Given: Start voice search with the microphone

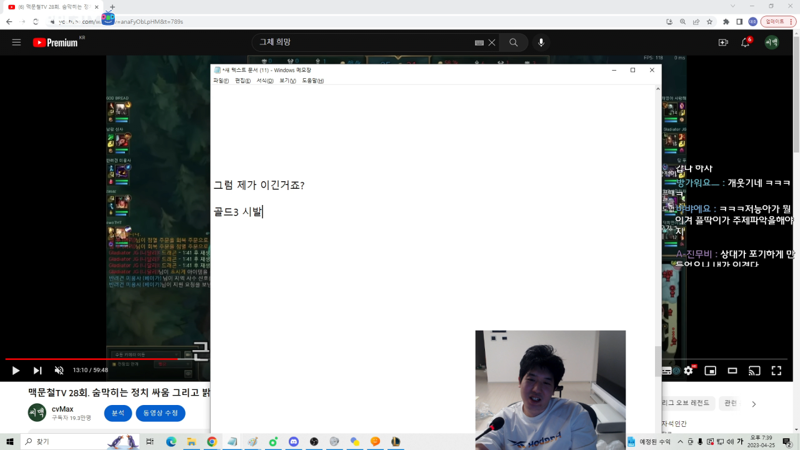Looking at the screenshot, I should click(x=541, y=43).
